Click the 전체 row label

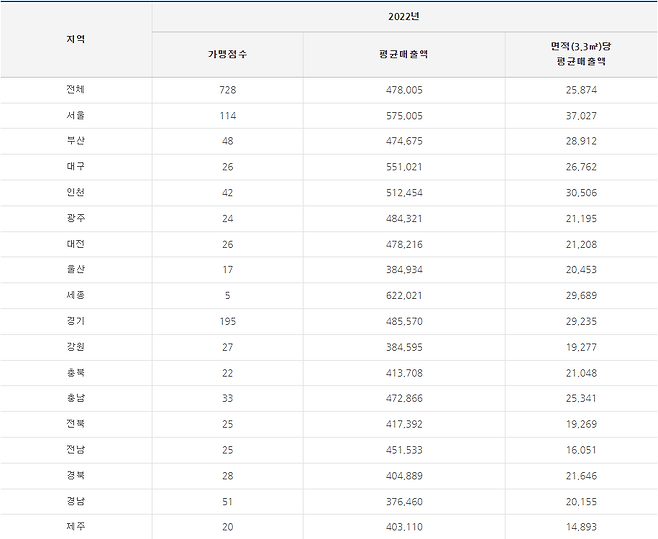(75, 90)
